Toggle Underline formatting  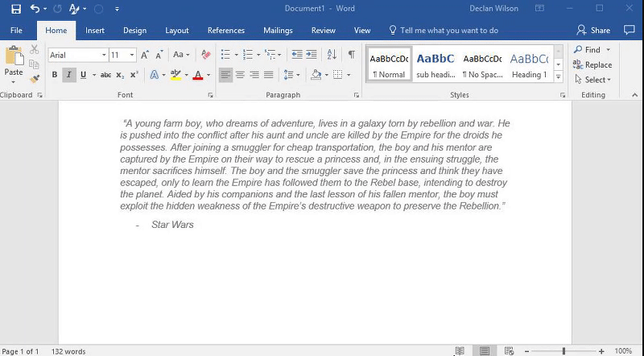point(84,75)
